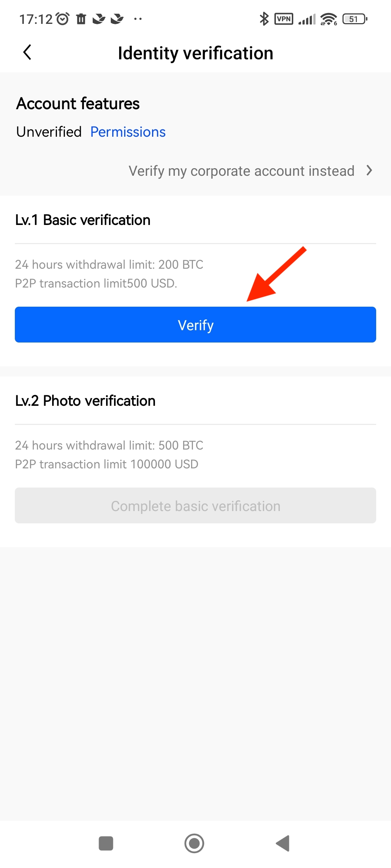Open the Permissions link
The height and width of the screenshot is (868, 391).
(x=128, y=132)
